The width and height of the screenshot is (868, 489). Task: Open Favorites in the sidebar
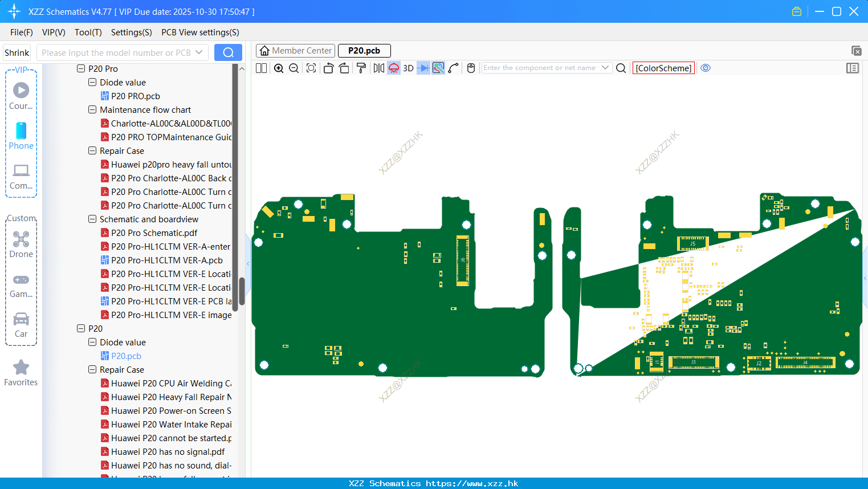coord(21,373)
